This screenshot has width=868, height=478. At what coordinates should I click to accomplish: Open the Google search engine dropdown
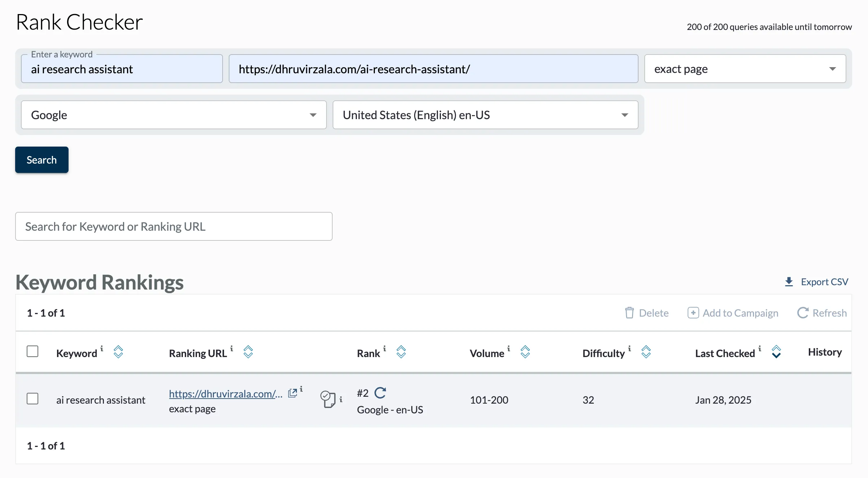174,115
